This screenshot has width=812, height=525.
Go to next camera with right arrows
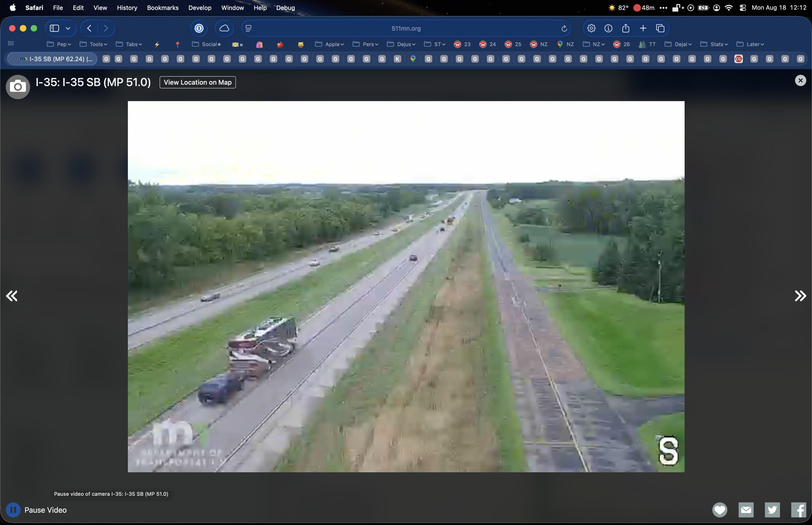point(800,296)
